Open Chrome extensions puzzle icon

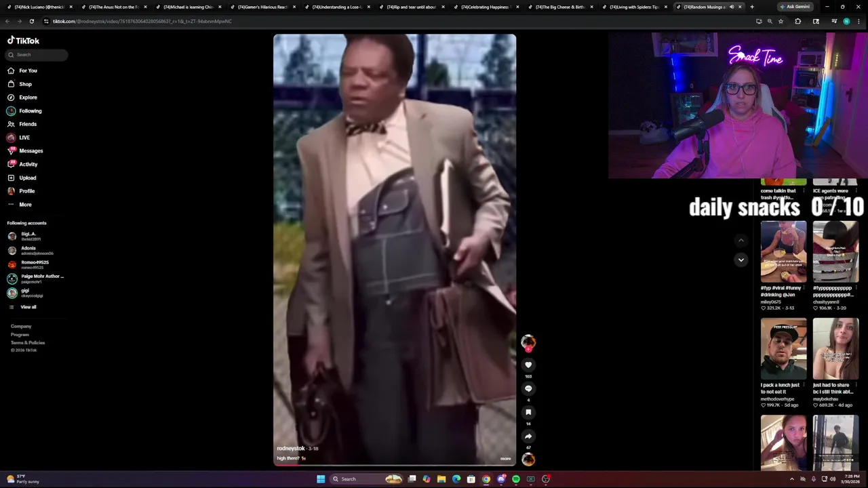798,21
